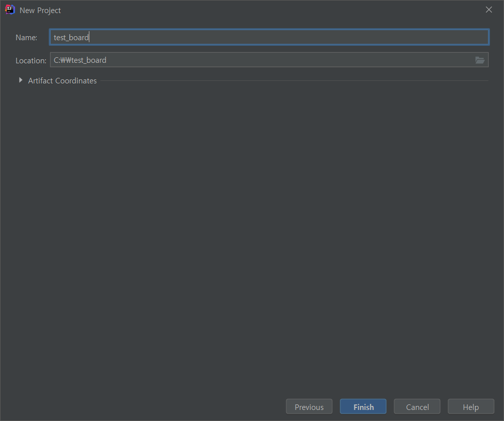Click the Name input field

[x=270, y=37]
